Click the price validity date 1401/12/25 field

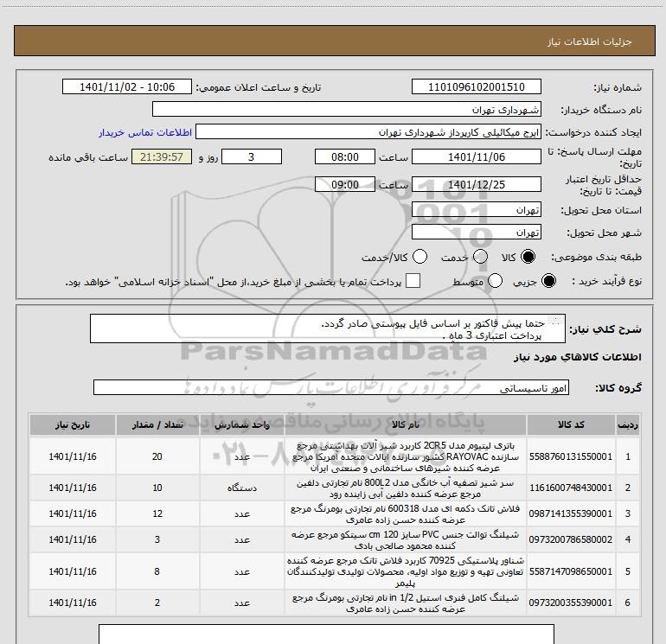[476, 185]
